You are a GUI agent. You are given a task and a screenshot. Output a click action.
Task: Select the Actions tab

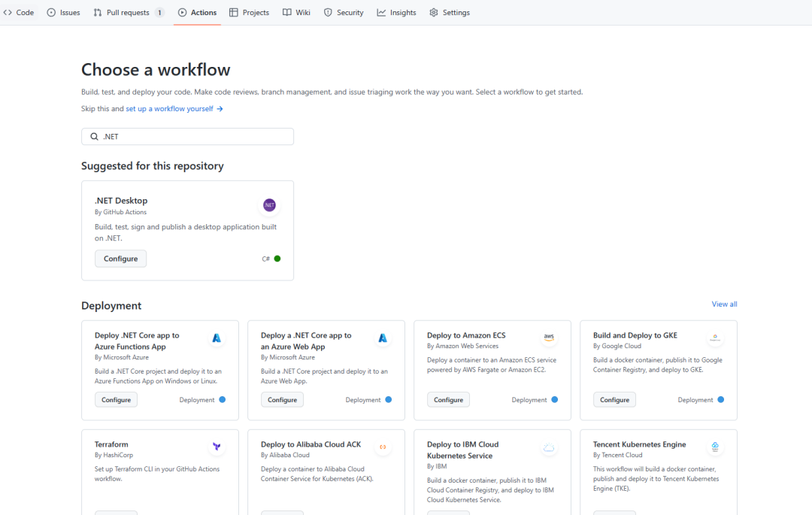(197, 13)
